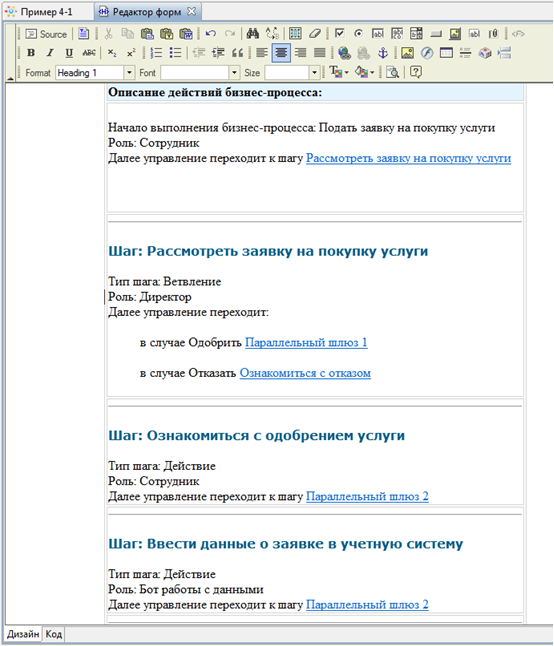Click the Cut scissors icon
This screenshot has width=554, height=646.
pos(108,34)
